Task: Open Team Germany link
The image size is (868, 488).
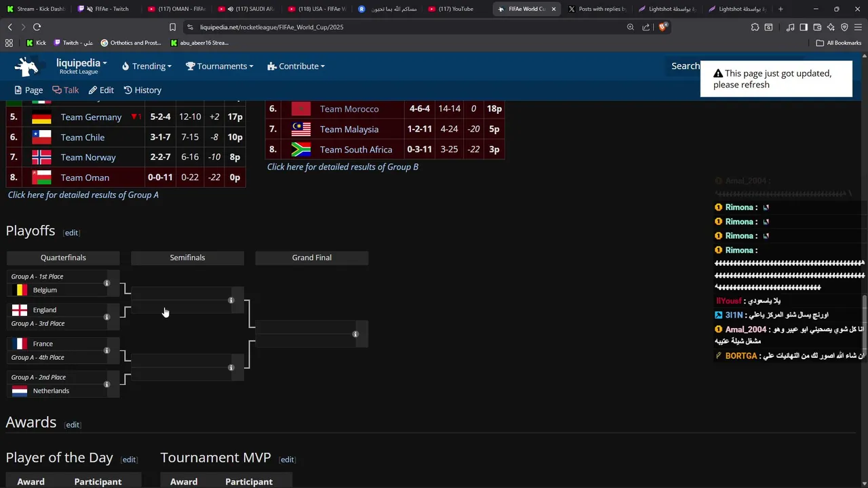Action: point(91,117)
